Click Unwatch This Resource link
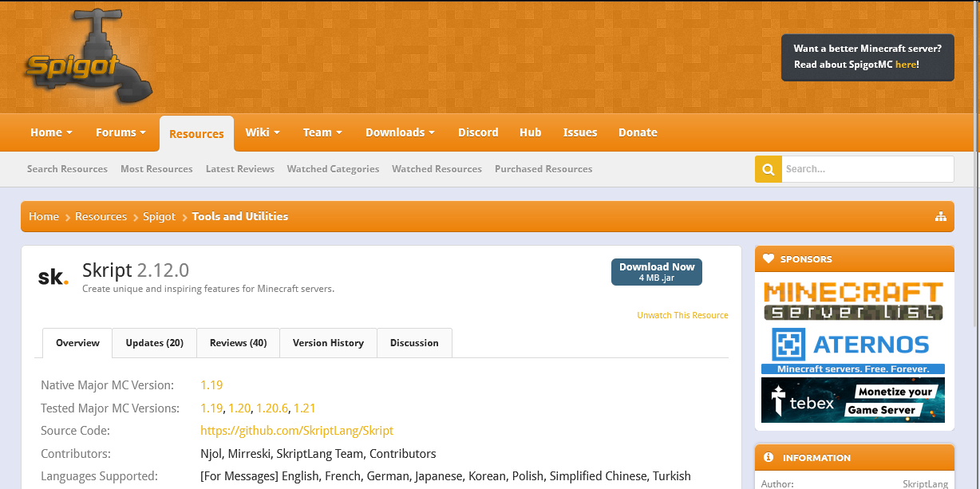The image size is (980, 489). (682, 315)
